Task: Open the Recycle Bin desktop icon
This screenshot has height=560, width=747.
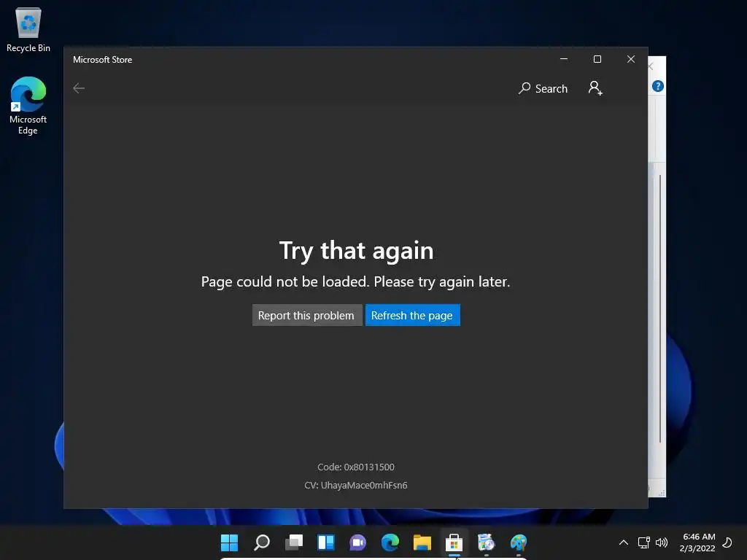Action: 28,29
